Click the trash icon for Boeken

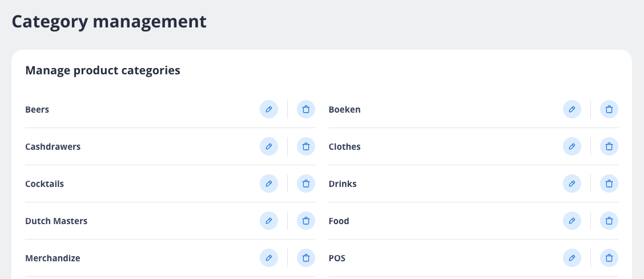[x=609, y=109]
